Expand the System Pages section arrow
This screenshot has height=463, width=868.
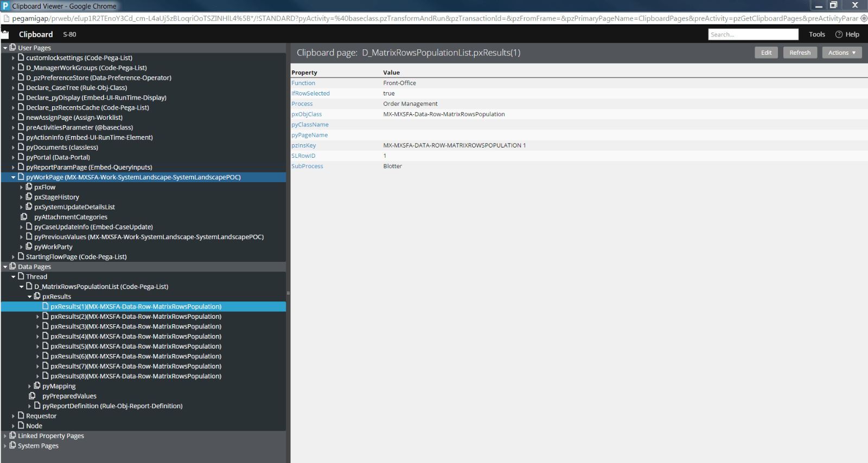point(5,446)
